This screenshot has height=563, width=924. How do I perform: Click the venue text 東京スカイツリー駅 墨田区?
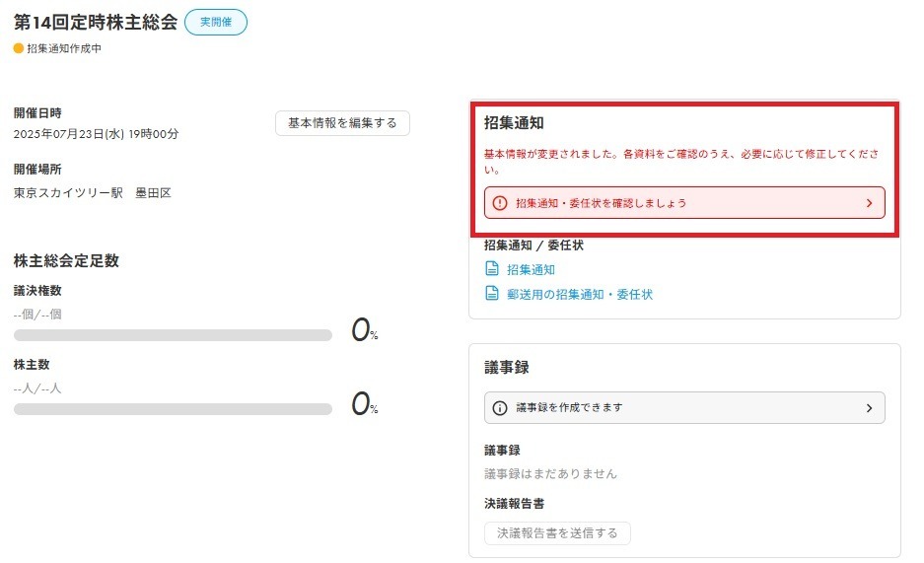pyautogui.click(x=93, y=193)
